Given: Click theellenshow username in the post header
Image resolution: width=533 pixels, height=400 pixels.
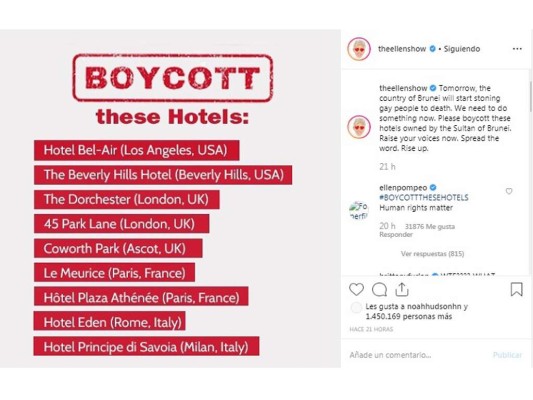Looking at the screenshot, I should tap(402, 49).
